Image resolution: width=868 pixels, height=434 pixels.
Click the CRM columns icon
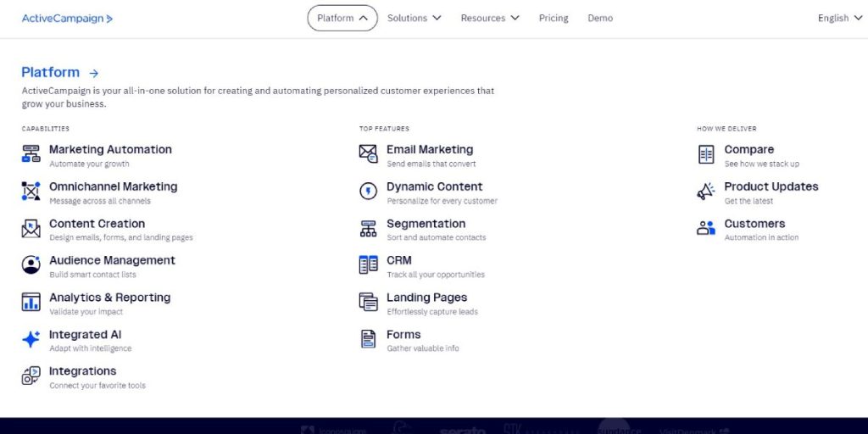[x=368, y=264]
